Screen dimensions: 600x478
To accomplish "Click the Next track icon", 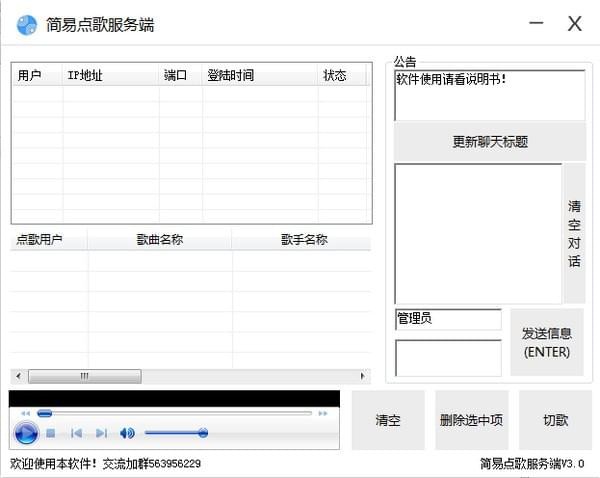I will pos(101,433).
